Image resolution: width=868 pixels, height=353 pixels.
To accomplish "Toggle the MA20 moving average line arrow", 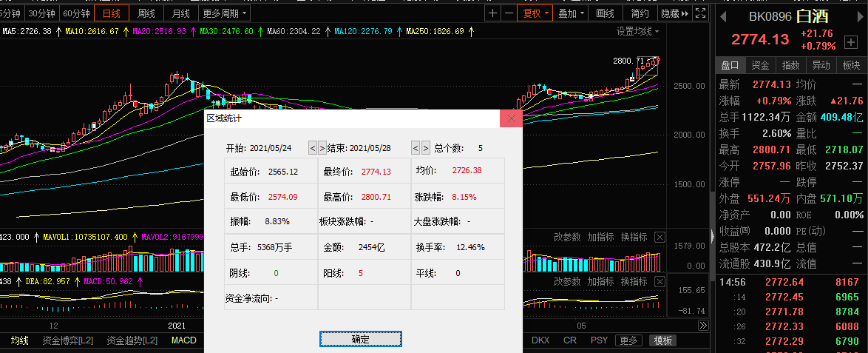I will pyautogui.click(x=194, y=31).
